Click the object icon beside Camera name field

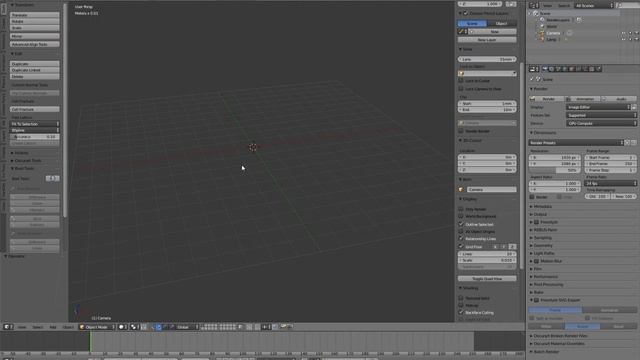[x=461, y=190]
